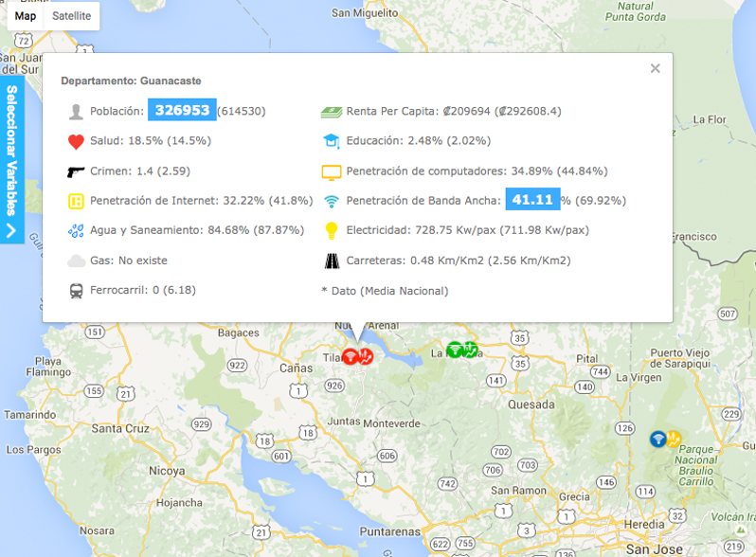Image resolution: width=756 pixels, height=557 pixels.
Task: Click the water drops Agua y Saneamiento icon
Action: pyautogui.click(x=77, y=230)
